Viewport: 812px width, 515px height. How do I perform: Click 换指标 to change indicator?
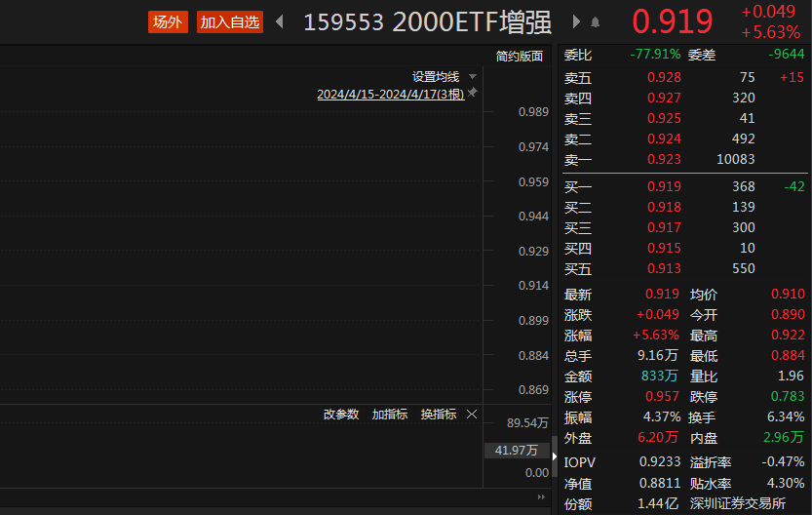438,414
